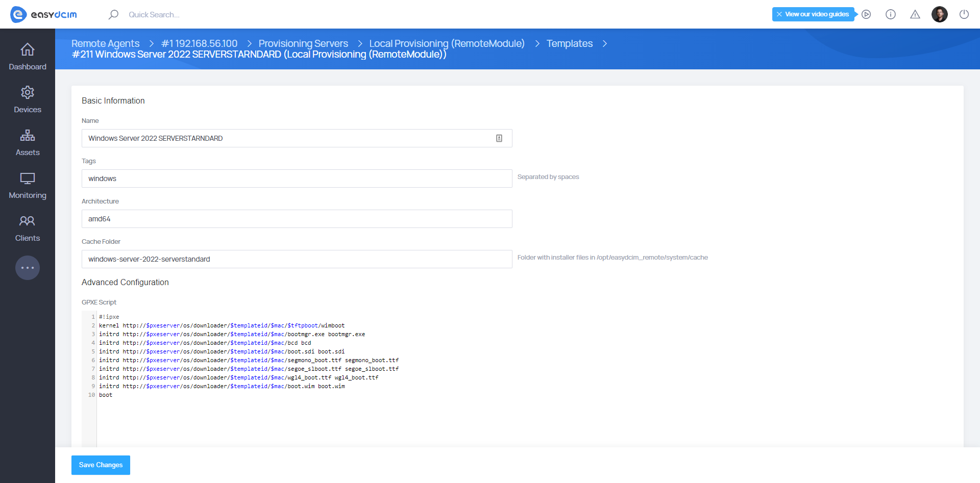
Task: Go to Dashboard in sidebar
Action: [x=28, y=57]
